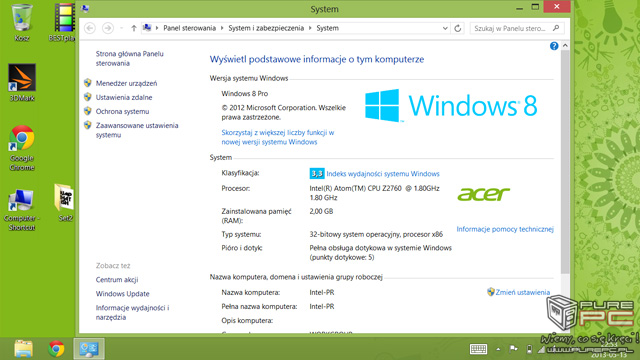The image size is (640, 360).
Task: Click the Acer manufacturer logo
Action: pyautogui.click(x=484, y=194)
